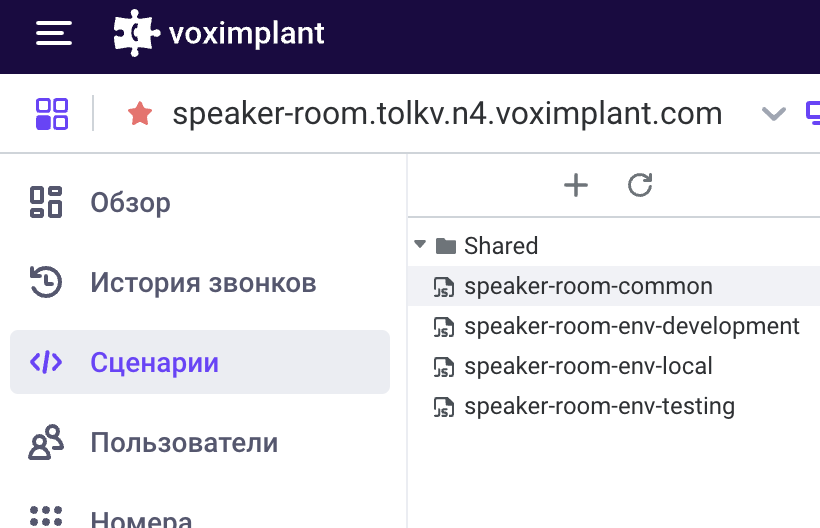The image size is (820, 528).
Task: Expand the application selector chevron
Action: (774, 113)
